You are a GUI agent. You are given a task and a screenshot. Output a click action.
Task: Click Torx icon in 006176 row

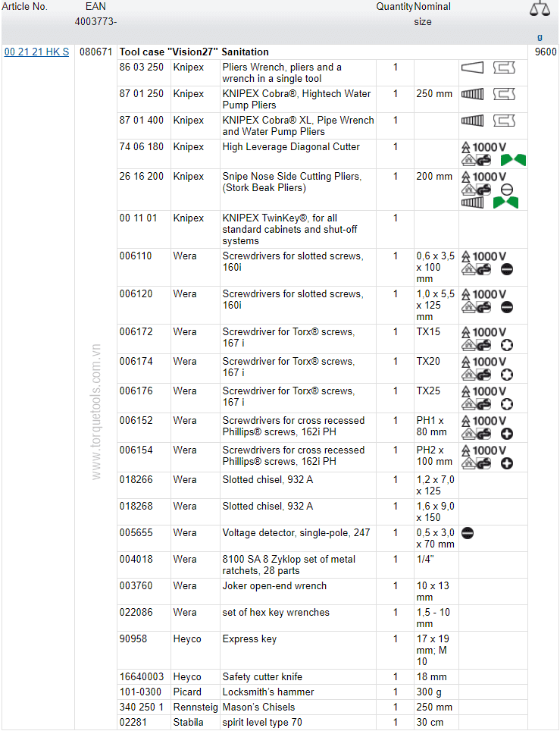pos(507,404)
